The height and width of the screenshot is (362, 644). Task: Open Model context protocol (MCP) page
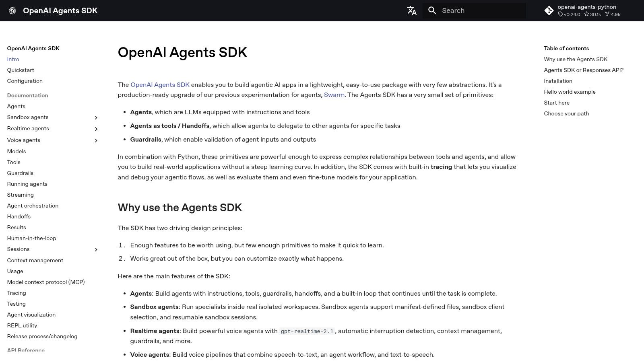pos(46,282)
